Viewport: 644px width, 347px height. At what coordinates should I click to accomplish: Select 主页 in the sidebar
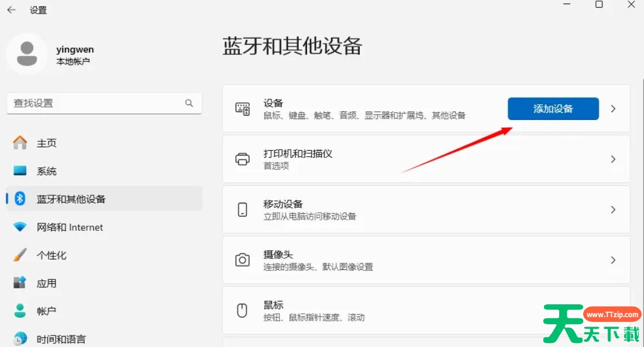[19, 143]
